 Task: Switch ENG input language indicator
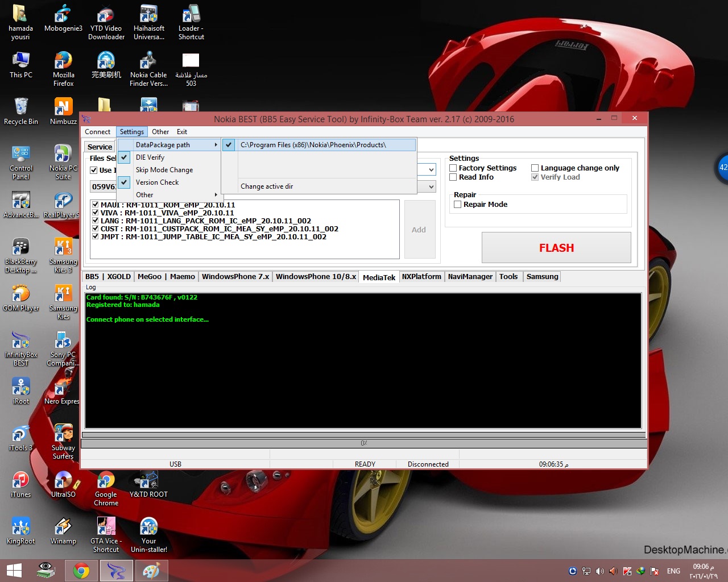pos(673,571)
